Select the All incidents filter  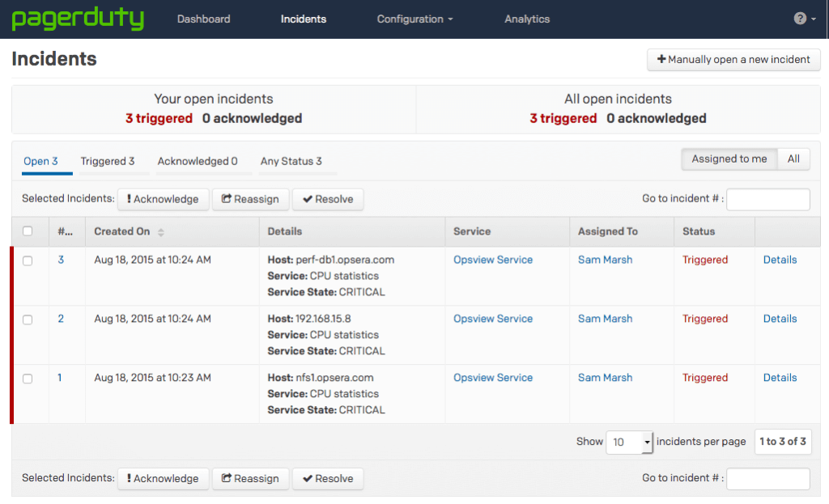pyautogui.click(x=793, y=159)
